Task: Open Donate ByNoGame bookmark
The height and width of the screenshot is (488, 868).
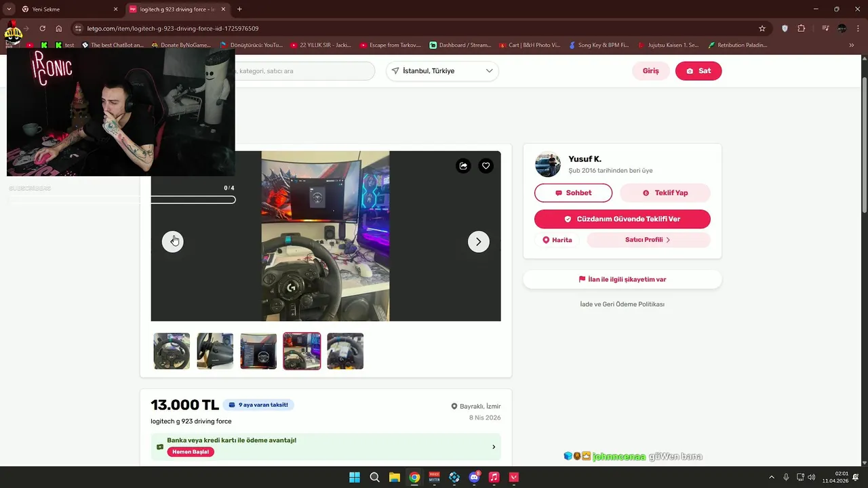Action: 182,45
